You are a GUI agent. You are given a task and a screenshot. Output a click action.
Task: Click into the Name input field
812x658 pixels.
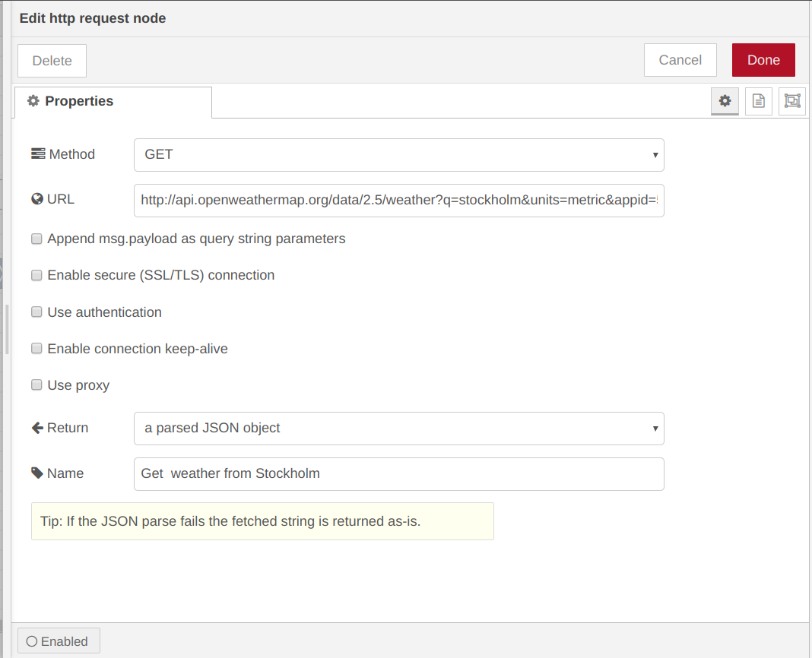398,473
